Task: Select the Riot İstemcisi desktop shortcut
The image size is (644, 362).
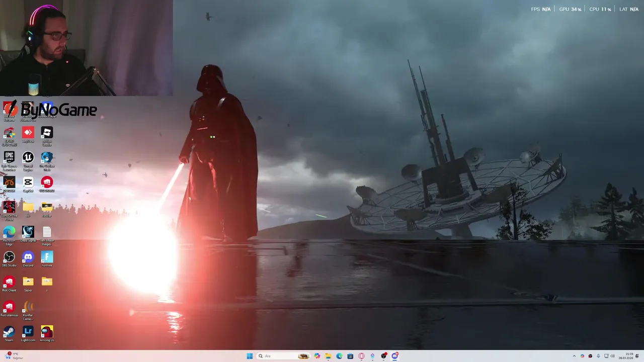Action: [x=9, y=309]
